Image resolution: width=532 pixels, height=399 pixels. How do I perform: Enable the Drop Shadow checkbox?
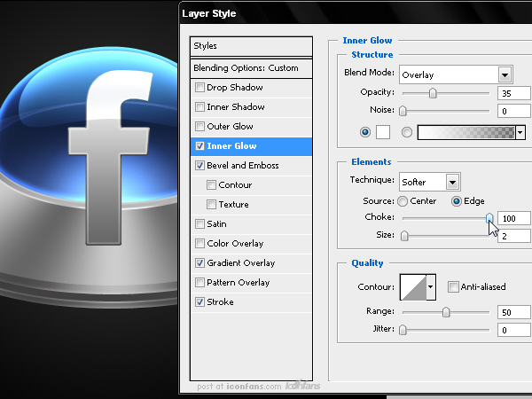pyautogui.click(x=199, y=88)
